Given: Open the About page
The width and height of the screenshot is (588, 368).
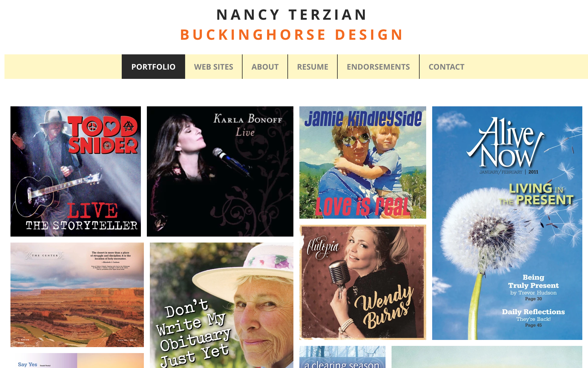Looking at the screenshot, I should pos(265,67).
